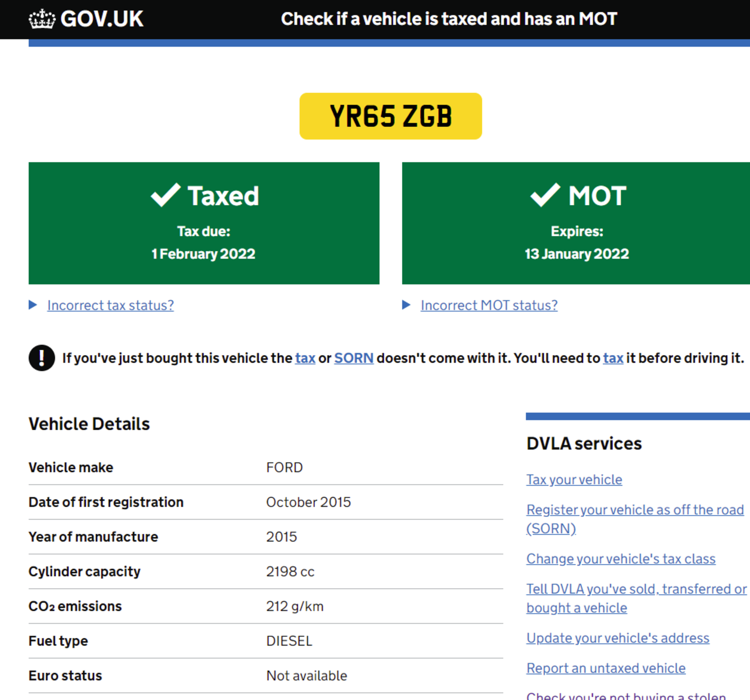The width and height of the screenshot is (750, 700).
Task: Click the 'tax' link before 'it before driving'
Action: point(613,358)
